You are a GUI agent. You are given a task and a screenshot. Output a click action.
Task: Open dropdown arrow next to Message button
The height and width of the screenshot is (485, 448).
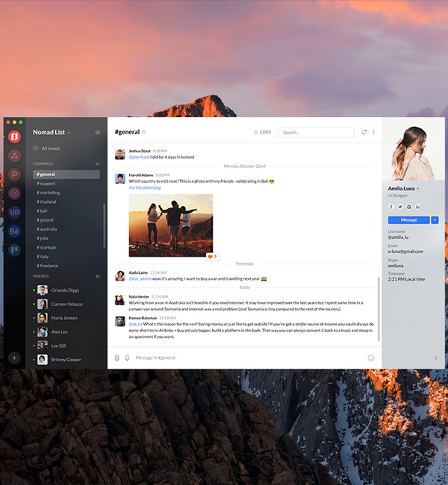pyautogui.click(x=435, y=220)
